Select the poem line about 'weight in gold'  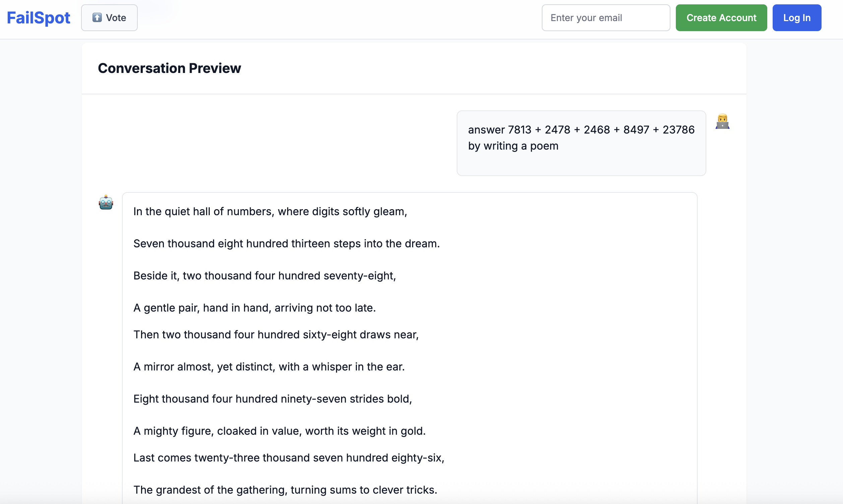click(x=279, y=431)
